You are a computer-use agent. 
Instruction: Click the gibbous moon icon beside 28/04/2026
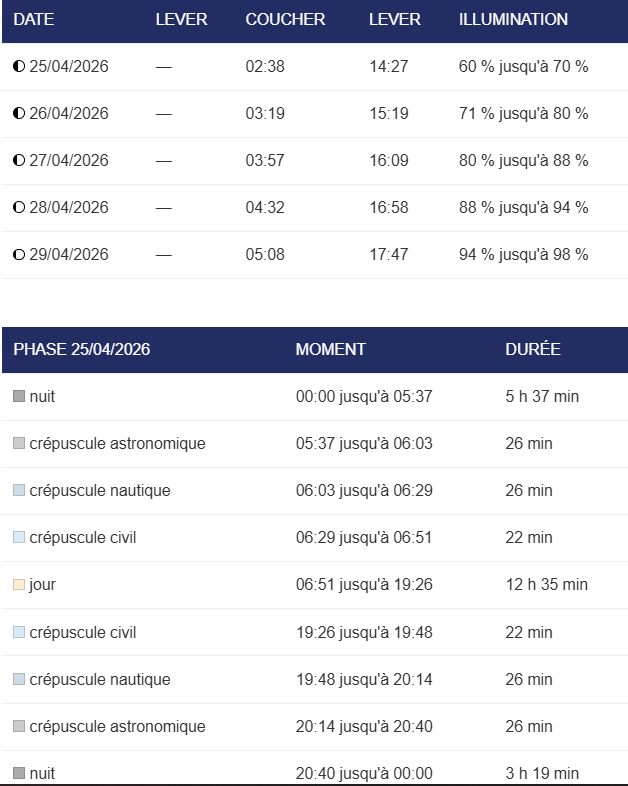click(19, 208)
